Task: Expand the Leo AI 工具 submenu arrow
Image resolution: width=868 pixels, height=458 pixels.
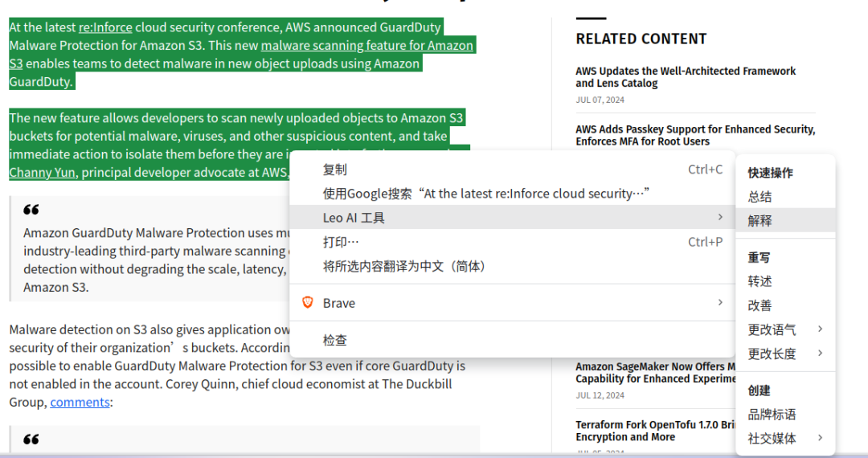Action: [719, 218]
